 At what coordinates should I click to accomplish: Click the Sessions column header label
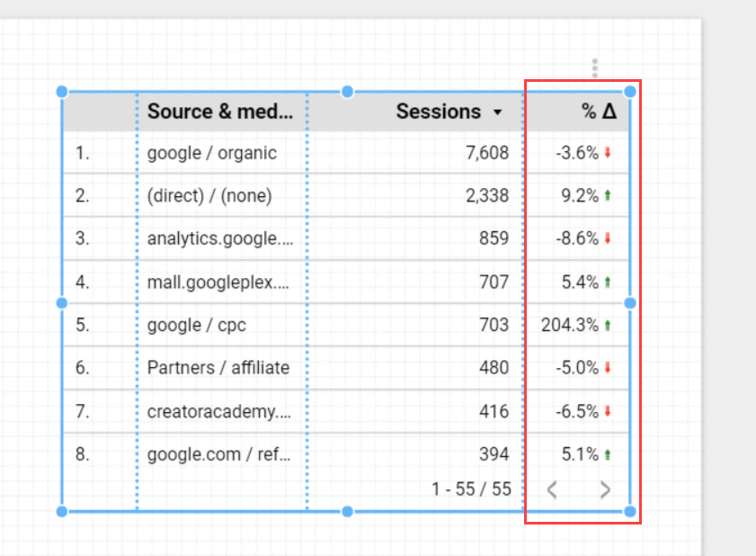[x=439, y=112]
